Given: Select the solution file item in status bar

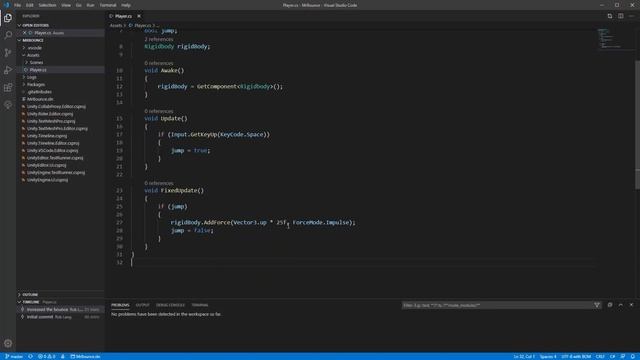Looking at the screenshot, I should point(85,356).
